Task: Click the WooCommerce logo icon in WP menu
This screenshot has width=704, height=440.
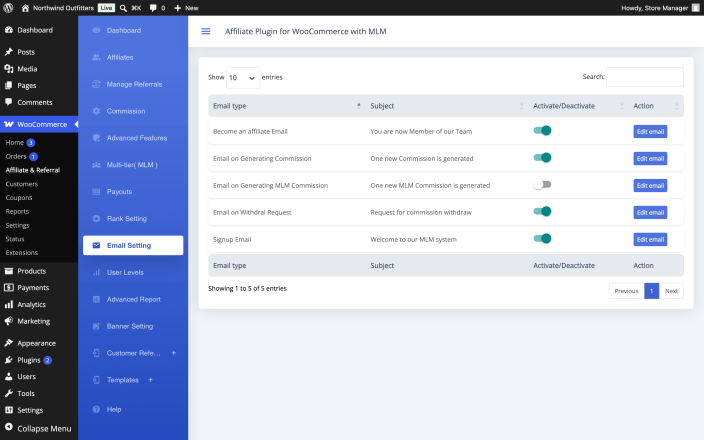Action: tap(9, 124)
